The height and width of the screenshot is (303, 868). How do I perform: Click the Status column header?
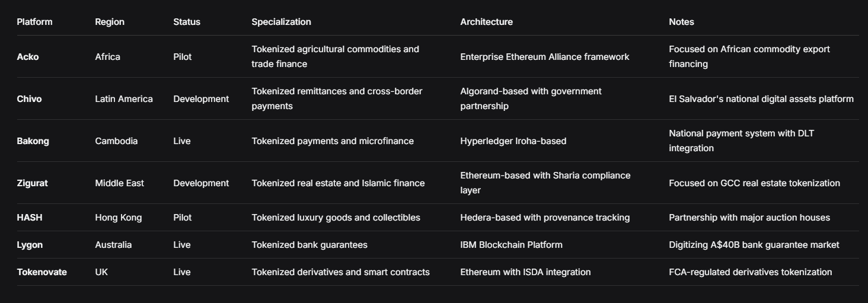click(187, 22)
